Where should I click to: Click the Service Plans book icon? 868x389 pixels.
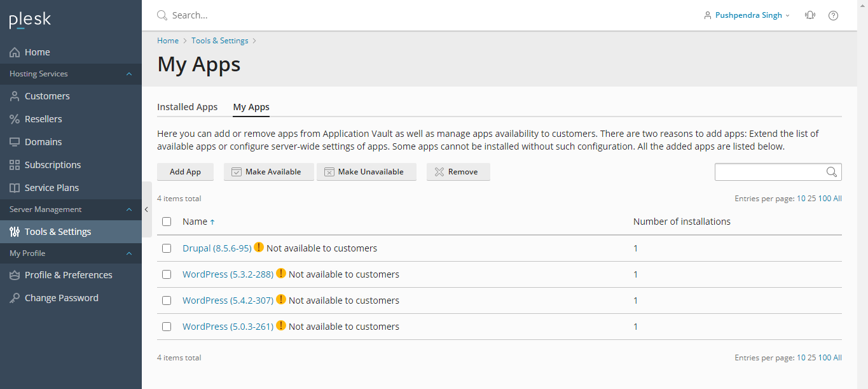tap(15, 188)
